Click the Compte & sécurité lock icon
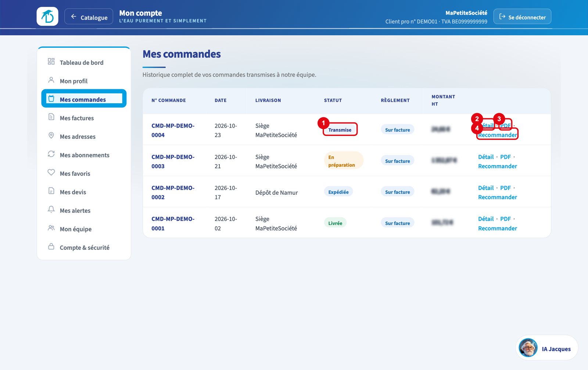Image resolution: width=588 pixels, height=370 pixels. (x=51, y=246)
